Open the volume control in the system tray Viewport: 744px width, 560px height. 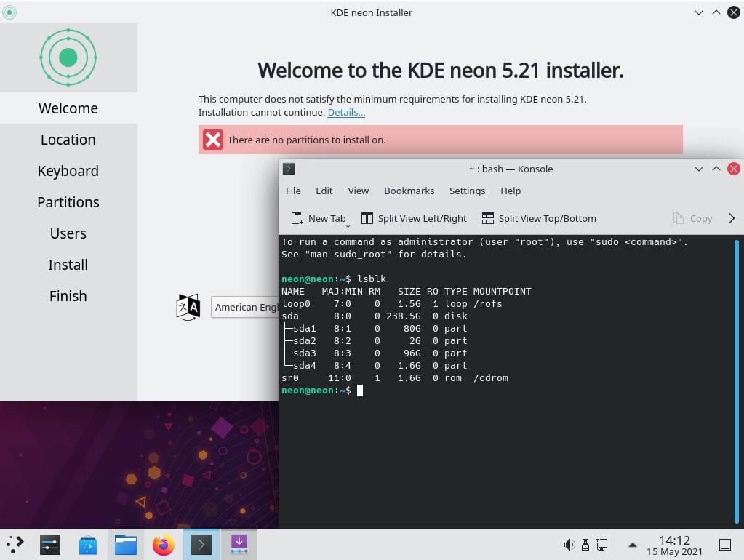[569, 544]
